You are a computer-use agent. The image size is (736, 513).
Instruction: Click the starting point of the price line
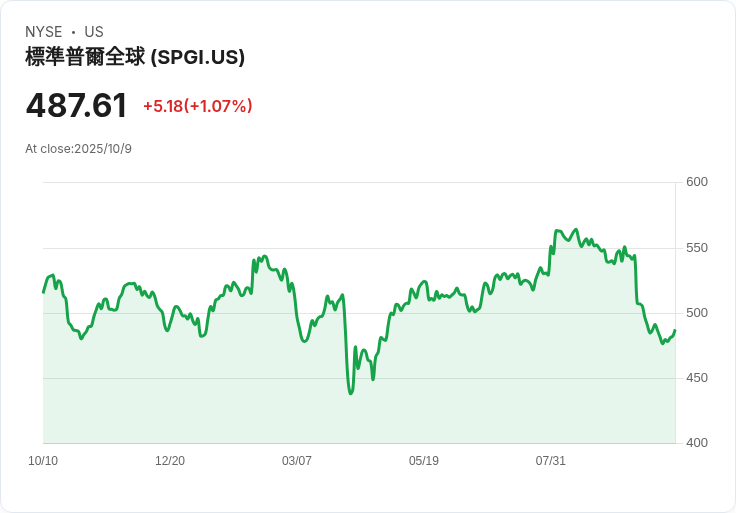pyautogui.click(x=43, y=292)
